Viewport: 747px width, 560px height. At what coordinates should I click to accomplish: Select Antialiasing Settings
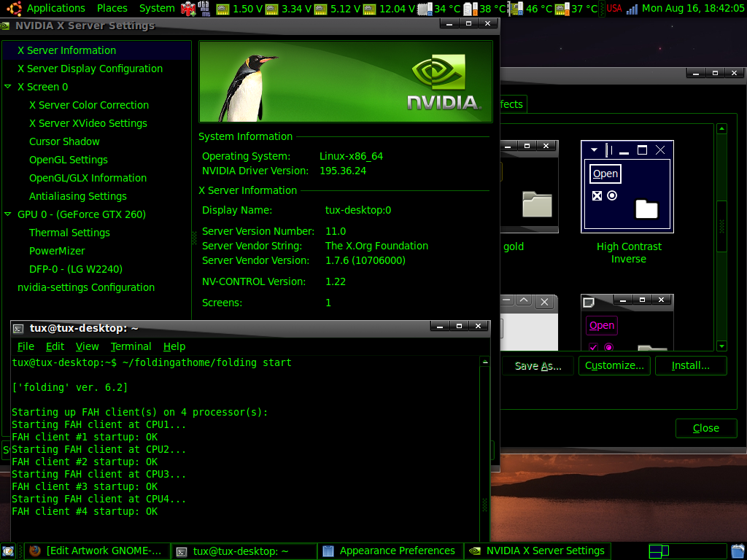(78, 196)
